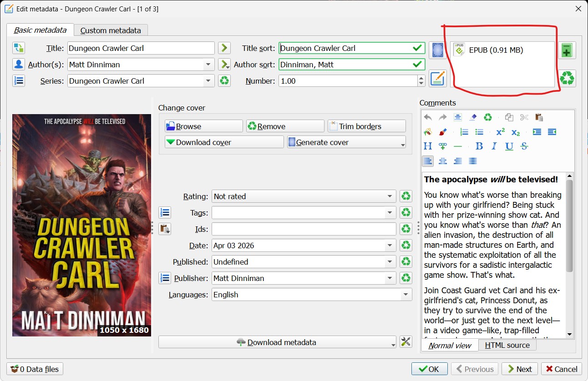Screen dimensions: 588x381
Task: Configure metadata download settings
Action: pyautogui.click(x=406, y=342)
